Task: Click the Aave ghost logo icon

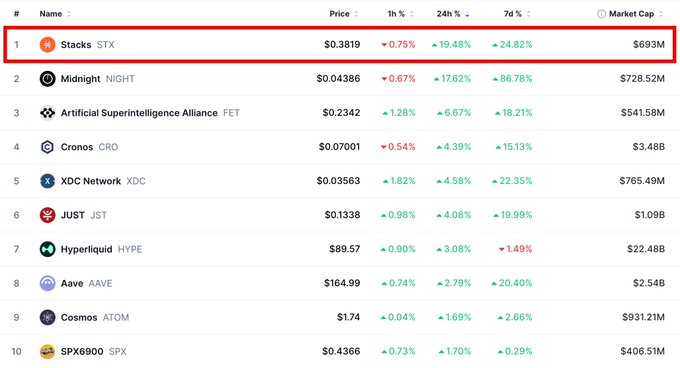Action: (47, 283)
